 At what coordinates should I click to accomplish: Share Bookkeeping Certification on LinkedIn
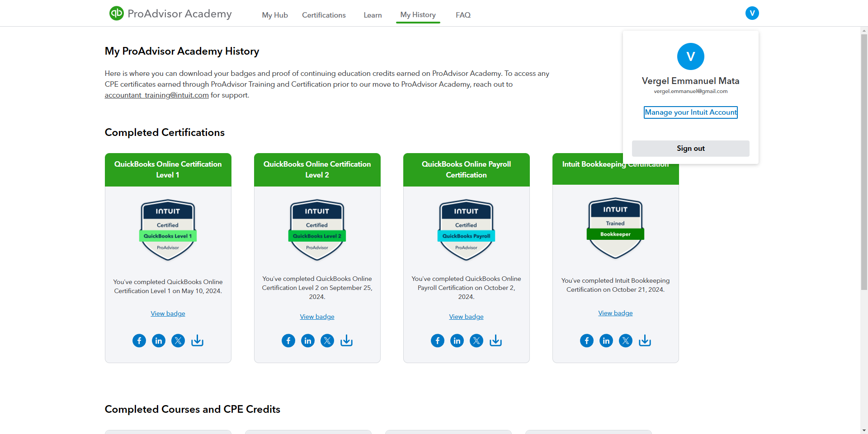click(606, 341)
